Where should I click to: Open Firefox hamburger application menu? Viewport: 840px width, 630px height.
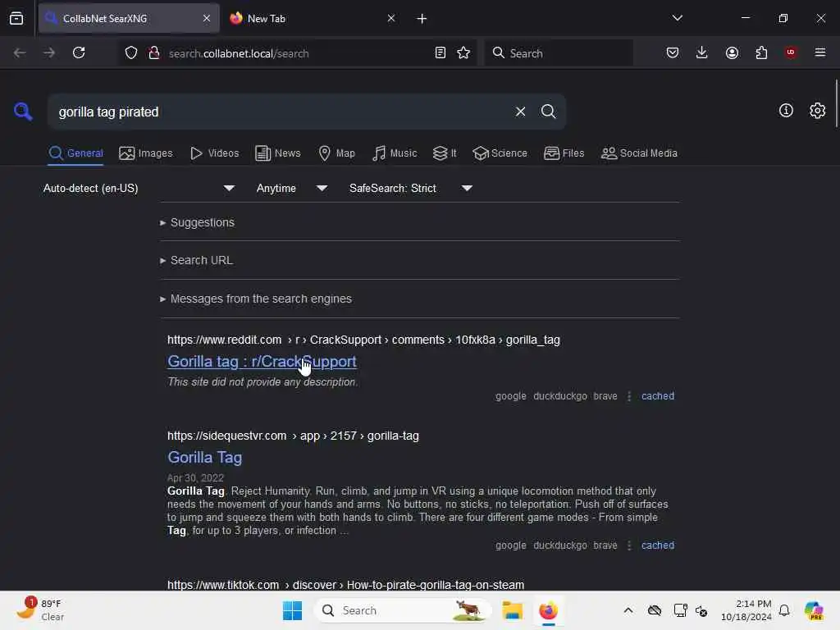tap(819, 52)
